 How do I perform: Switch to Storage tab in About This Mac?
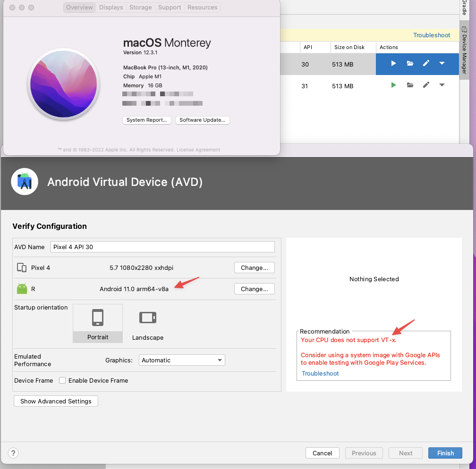coord(141,7)
